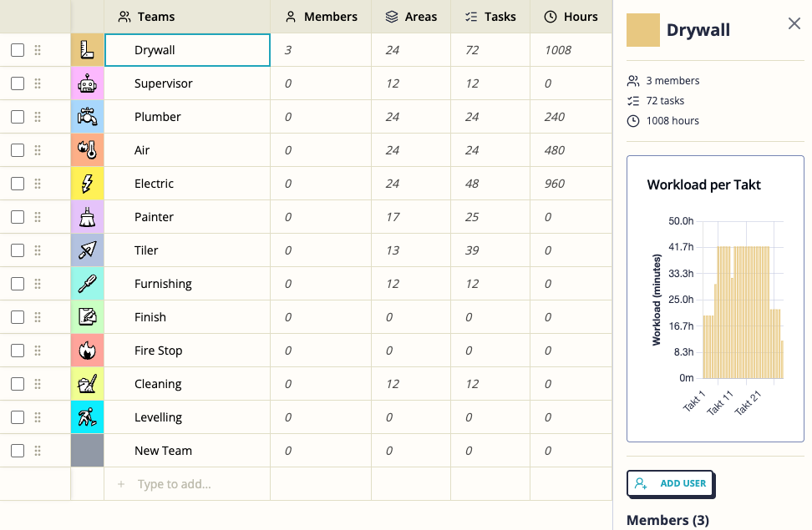Click the drag handle for the Plumber row

tap(38, 117)
